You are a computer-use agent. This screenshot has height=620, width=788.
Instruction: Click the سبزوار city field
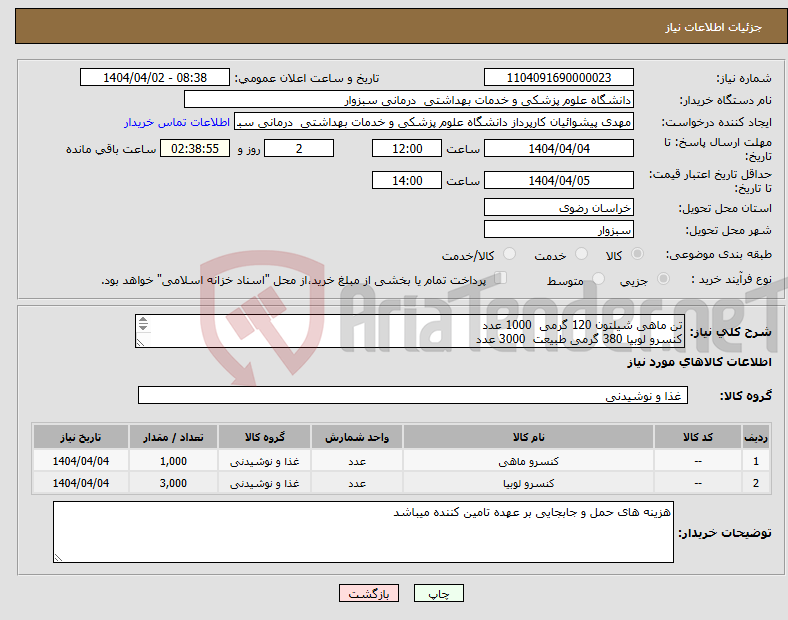(559, 230)
